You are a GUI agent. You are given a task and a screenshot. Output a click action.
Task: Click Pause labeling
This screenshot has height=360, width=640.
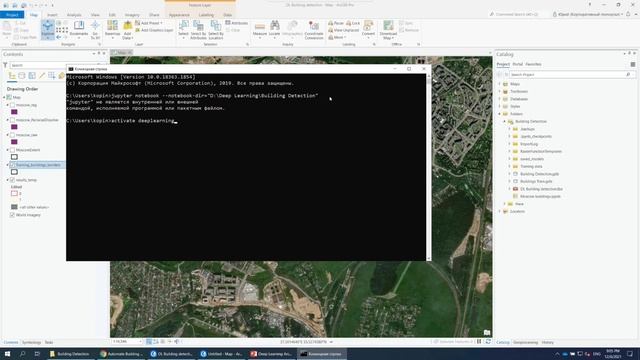336,23
